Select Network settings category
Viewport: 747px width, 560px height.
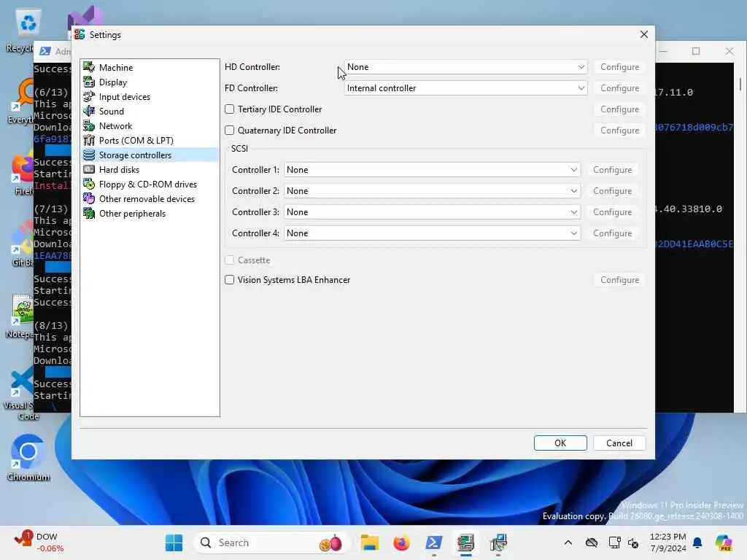[x=116, y=125]
